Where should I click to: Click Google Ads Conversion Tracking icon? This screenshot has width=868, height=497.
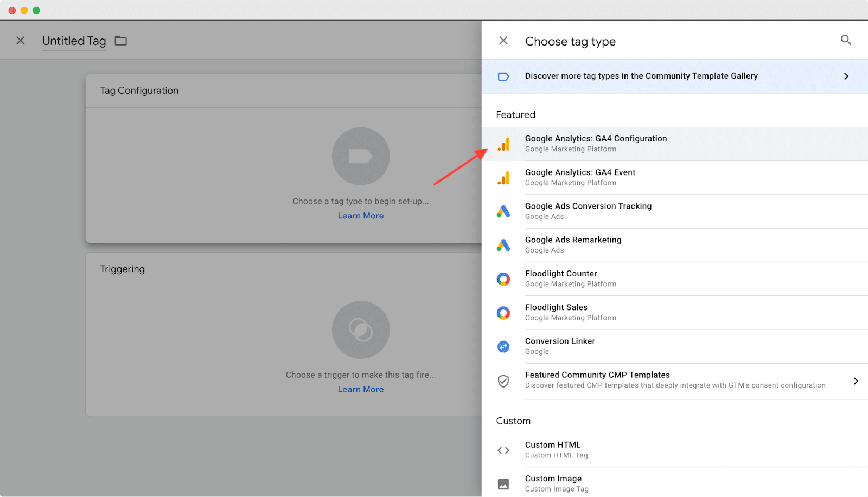click(503, 211)
